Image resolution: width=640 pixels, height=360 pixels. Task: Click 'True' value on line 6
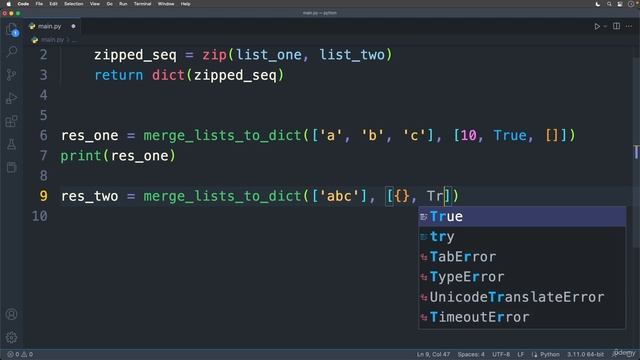pyautogui.click(x=510, y=135)
